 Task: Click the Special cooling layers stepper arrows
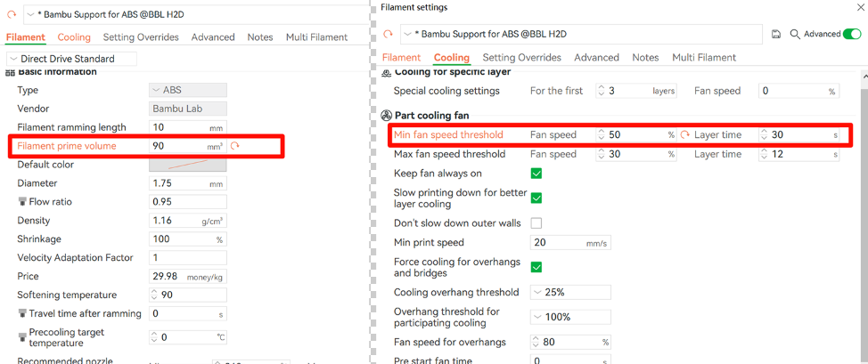coord(602,91)
